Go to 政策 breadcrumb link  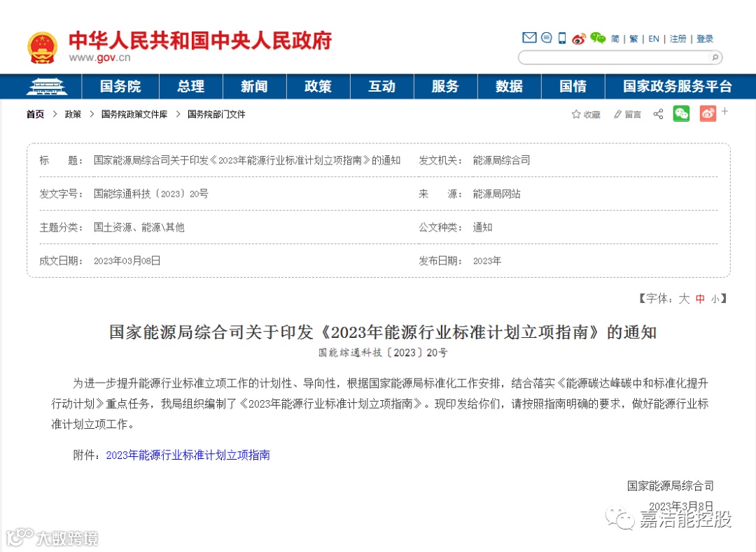click(73, 114)
